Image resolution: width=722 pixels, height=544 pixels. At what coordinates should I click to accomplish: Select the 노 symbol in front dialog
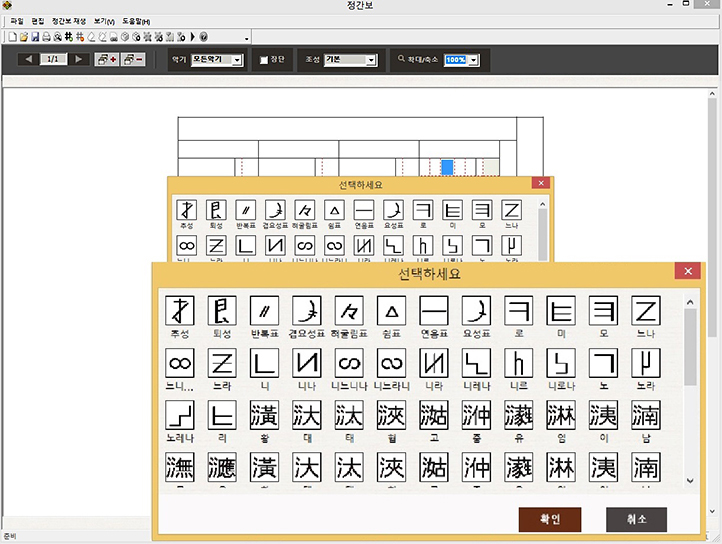coord(603,363)
